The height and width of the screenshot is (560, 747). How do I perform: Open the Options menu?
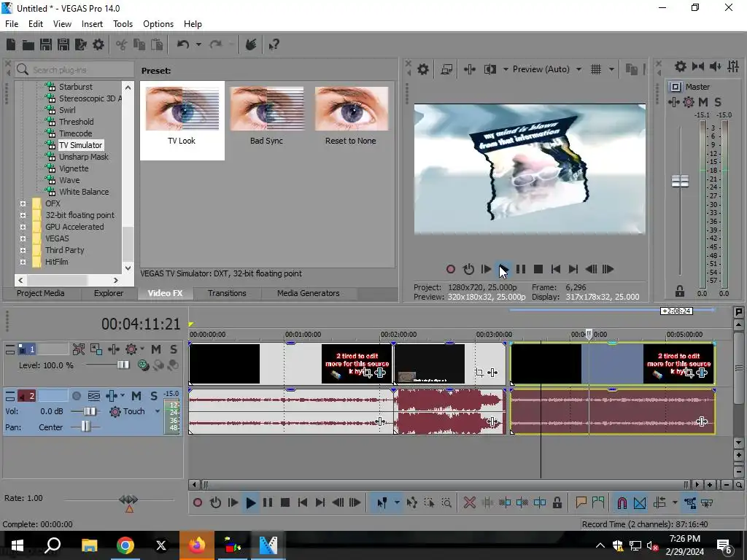[x=158, y=24]
